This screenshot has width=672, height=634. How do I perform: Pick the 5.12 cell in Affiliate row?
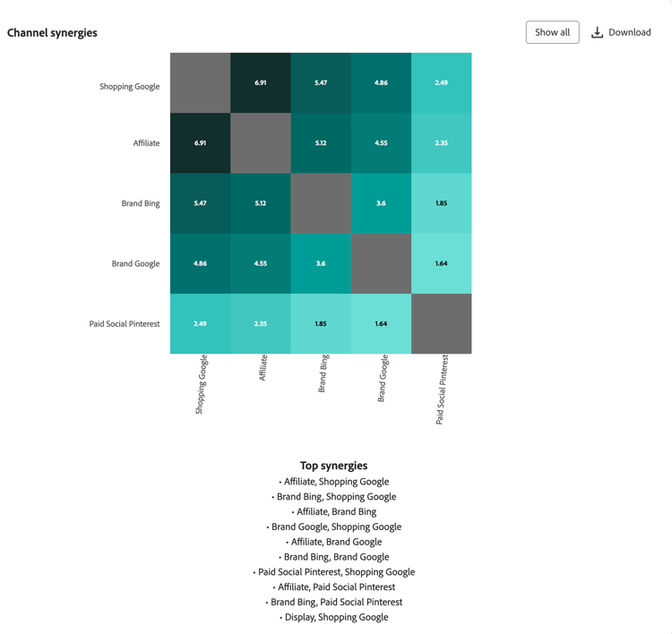321,143
